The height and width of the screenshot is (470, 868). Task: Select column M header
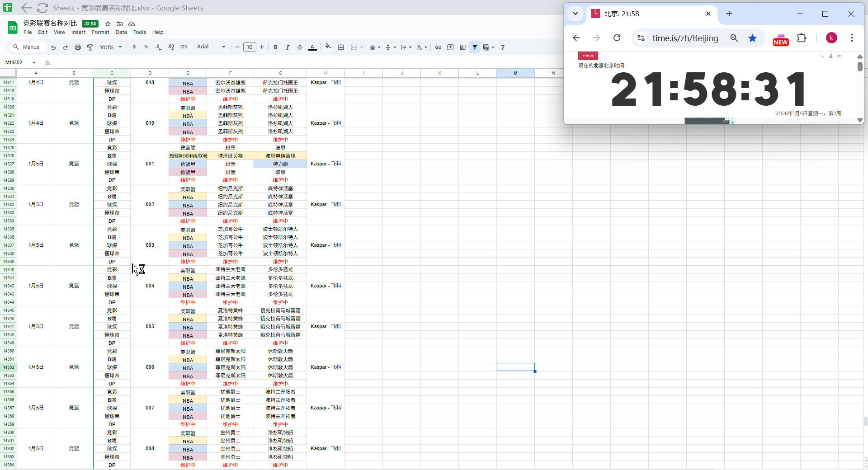tap(515, 73)
